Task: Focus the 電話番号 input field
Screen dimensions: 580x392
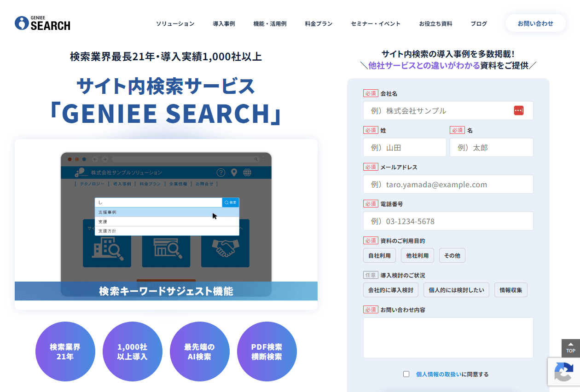Action: (448, 221)
